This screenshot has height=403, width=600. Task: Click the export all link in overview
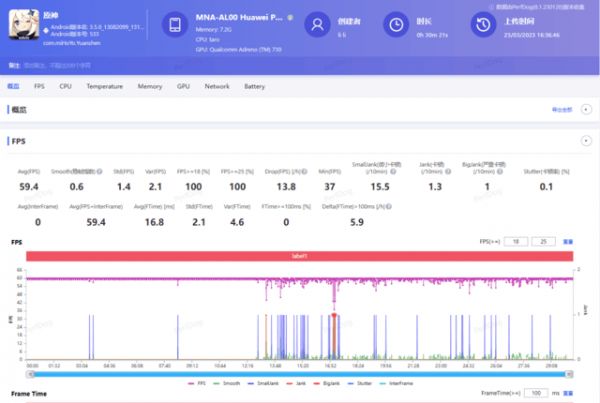pos(562,109)
